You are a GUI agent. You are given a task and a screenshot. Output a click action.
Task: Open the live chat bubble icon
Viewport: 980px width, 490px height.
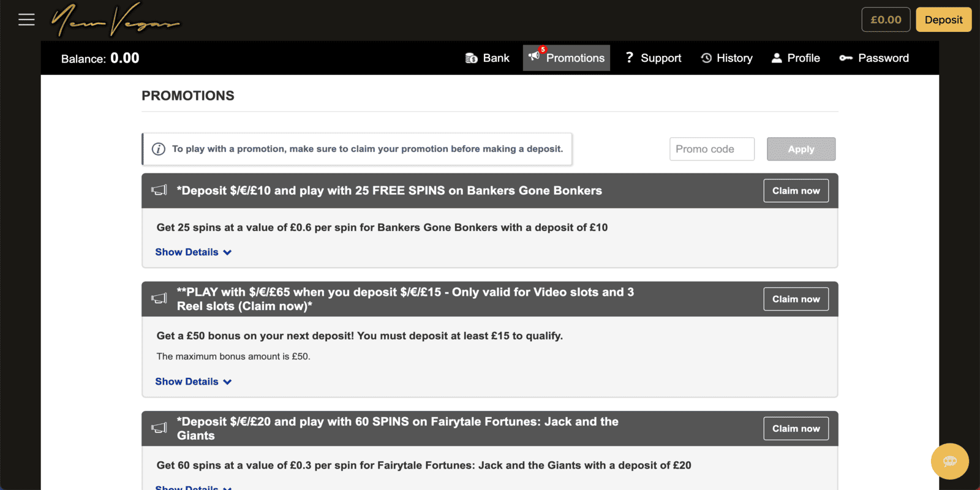[x=949, y=461]
